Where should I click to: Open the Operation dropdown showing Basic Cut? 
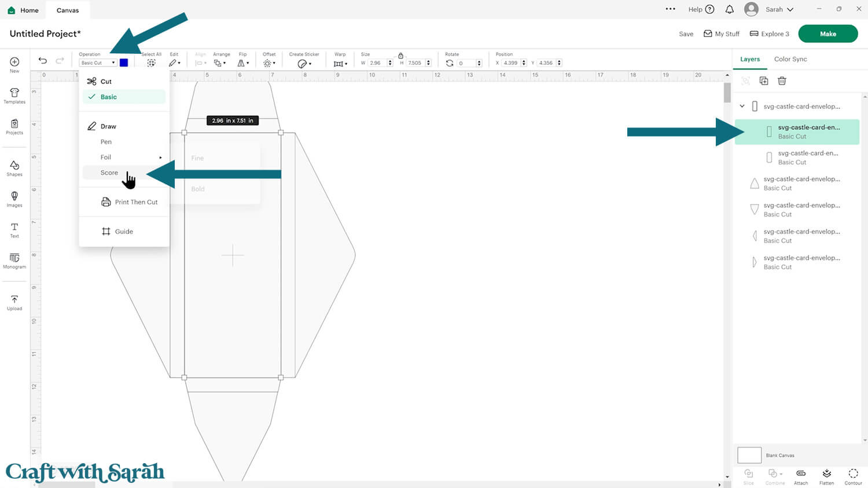pos(98,63)
